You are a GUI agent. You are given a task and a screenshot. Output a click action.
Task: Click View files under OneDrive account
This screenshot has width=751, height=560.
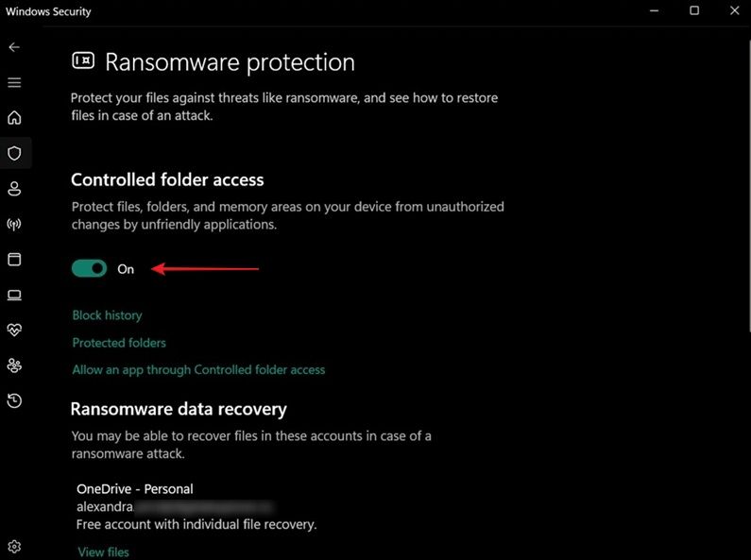click(104, 552)
